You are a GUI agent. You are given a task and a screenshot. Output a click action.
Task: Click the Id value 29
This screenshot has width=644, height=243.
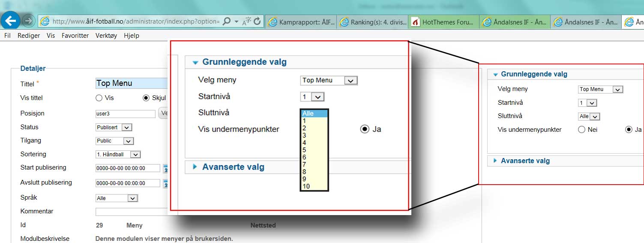pyautogui.click(x=99, y=225)
